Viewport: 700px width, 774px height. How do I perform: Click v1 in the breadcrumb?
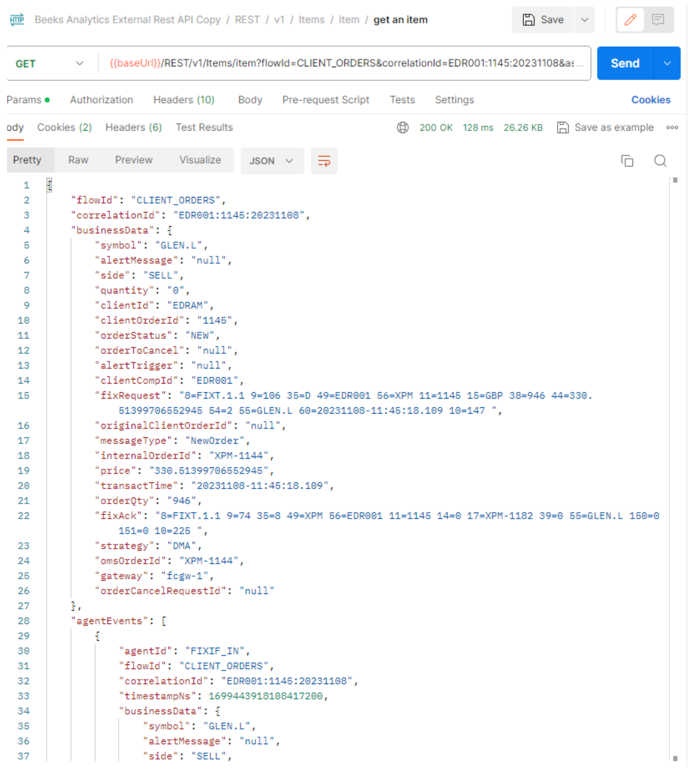(x=279, y=20)
